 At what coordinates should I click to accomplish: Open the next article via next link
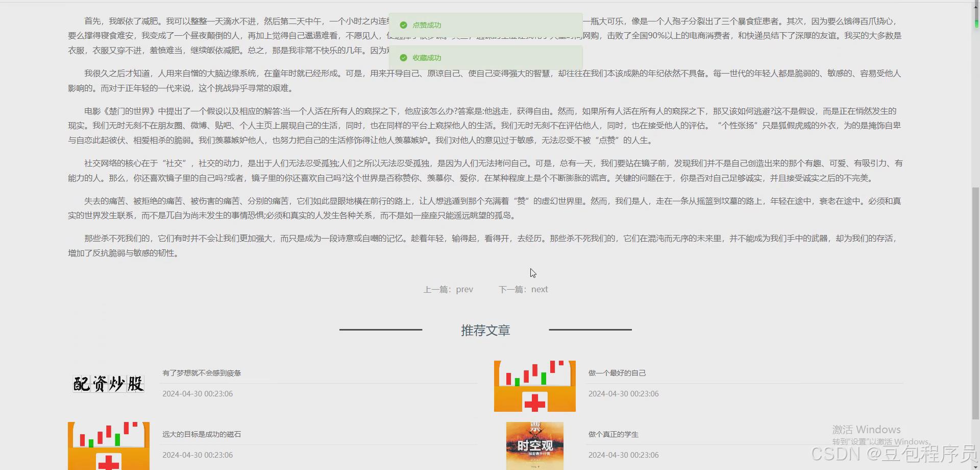(539, 289)
